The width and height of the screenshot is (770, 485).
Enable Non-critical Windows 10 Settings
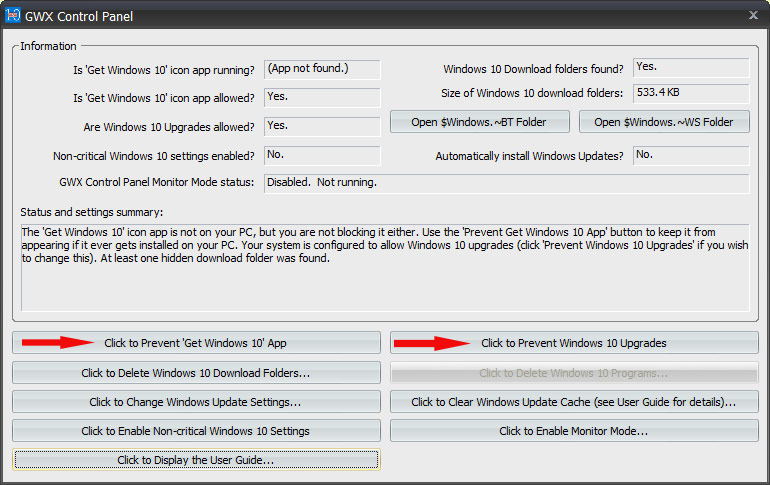point(196,431)
